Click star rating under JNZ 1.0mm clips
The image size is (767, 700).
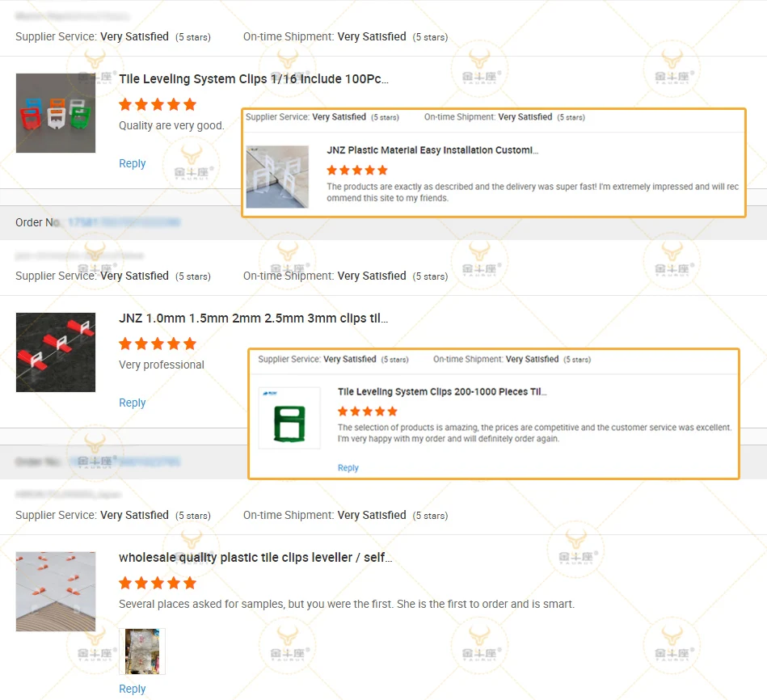point(158,344)
